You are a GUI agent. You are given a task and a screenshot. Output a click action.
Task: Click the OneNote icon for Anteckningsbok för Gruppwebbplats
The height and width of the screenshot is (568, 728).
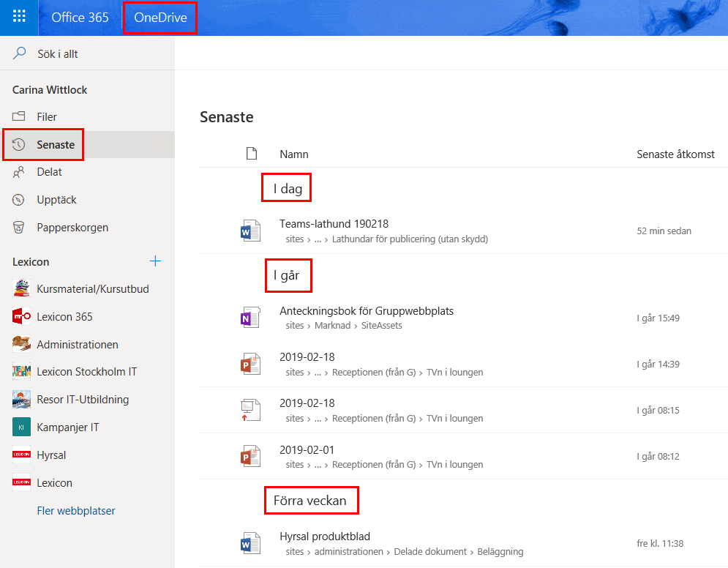pos(251,318)
